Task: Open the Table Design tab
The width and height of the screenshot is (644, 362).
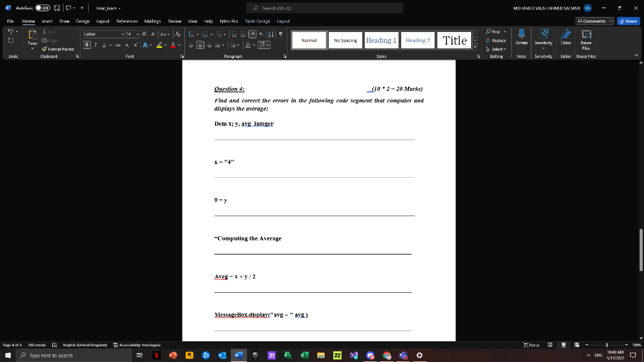Action: click(x=257, y=21)
